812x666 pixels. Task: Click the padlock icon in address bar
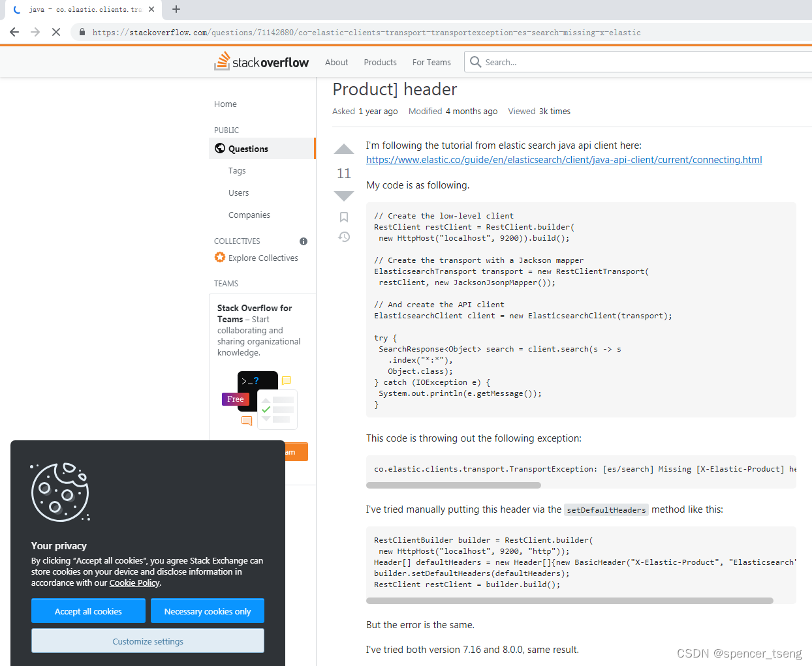pyautogui.click(x=82, y=31)
